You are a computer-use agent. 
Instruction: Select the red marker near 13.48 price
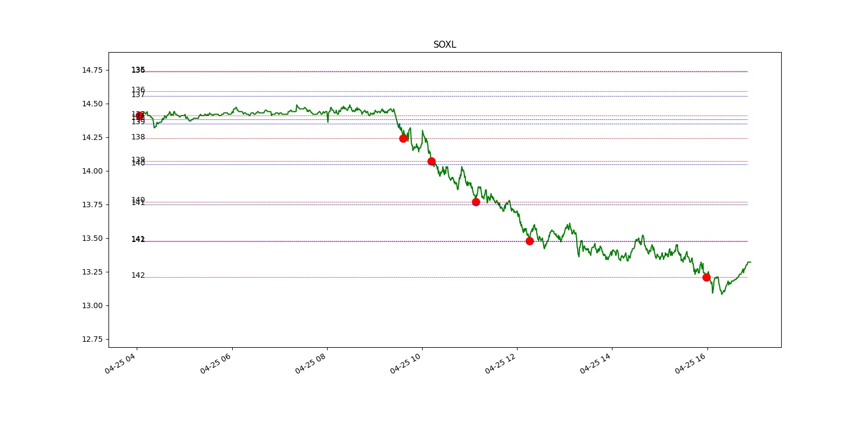pyautogui.click(x=529, y=241)
